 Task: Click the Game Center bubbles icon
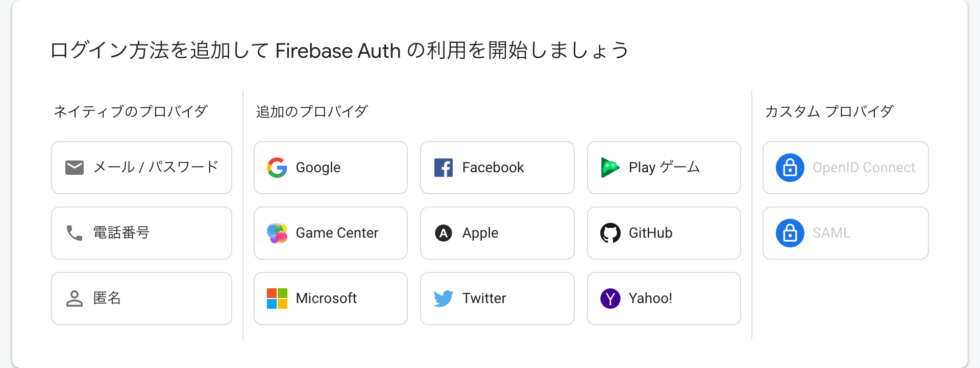(x=277, y=233)
